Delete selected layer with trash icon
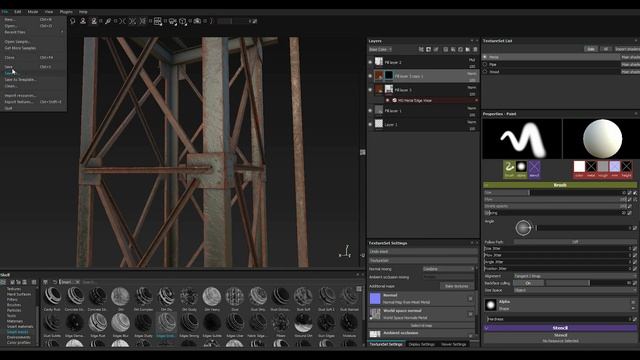640x360 pixels. (x=475, y=49)
